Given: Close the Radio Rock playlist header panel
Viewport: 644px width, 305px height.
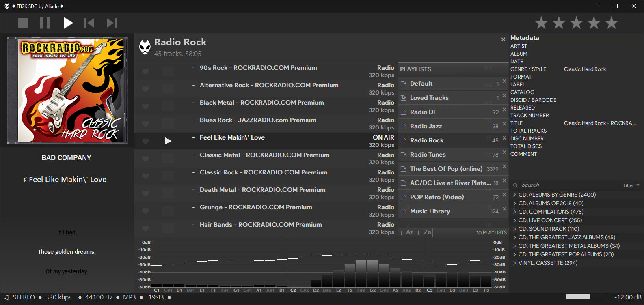Looking at the screenshot, I should tap(503, 39).
